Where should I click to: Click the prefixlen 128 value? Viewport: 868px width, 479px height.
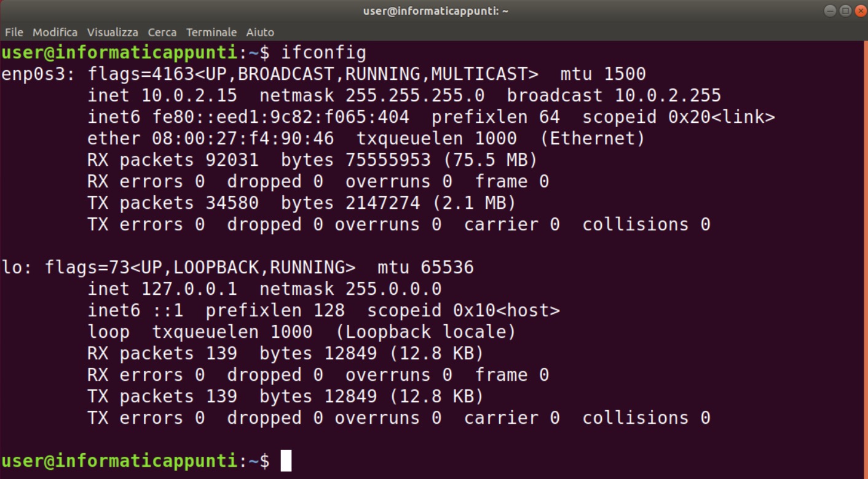point(275,311)
